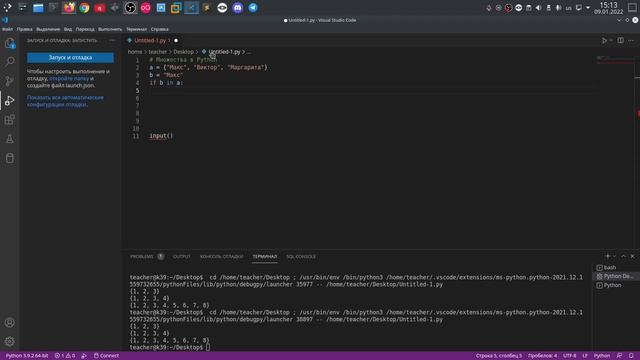Click the teacher breadcrumb segment

pyautogui.click(x=158, y=52)
